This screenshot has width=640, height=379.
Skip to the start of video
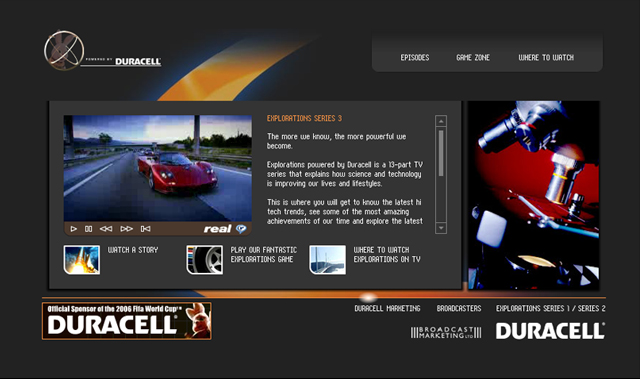coord(145,229)
